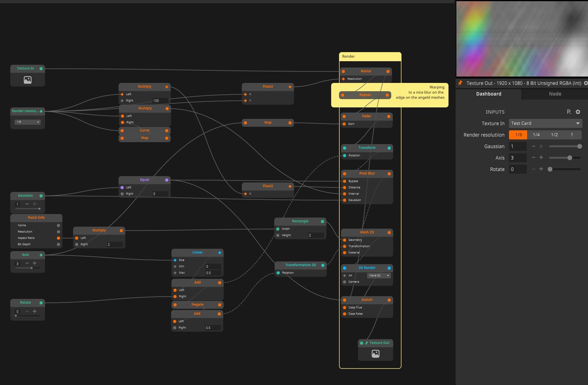Screen dimensions: 588x385
Task: Click the P. presets icon in INPUTS header
Action: pyautogui.click(x=569, y=112)
